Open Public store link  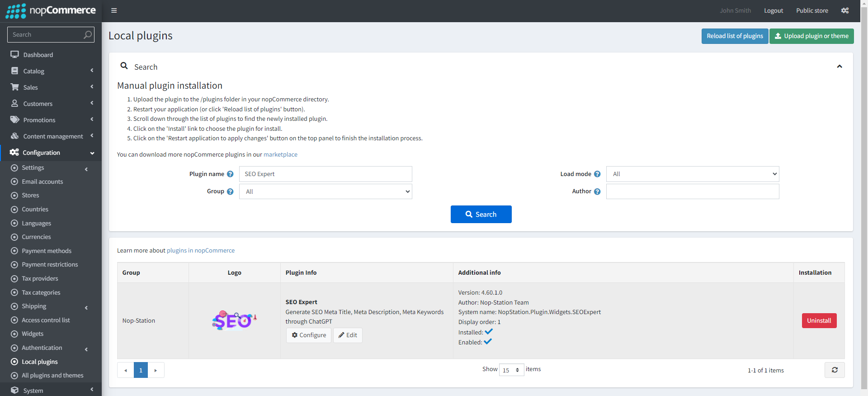pyautogui.click(x=812, y=10)
